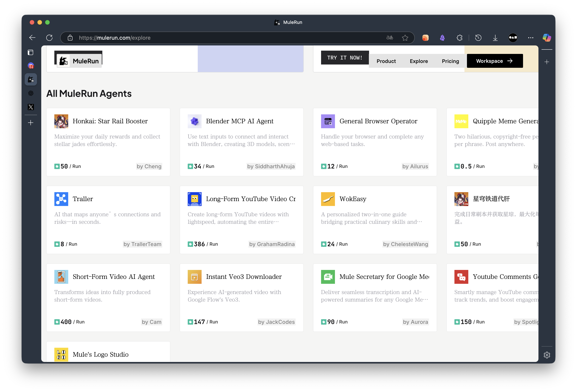The image size is (577, 392).
Task: Open the Product menu item
Action: point(386,61)
